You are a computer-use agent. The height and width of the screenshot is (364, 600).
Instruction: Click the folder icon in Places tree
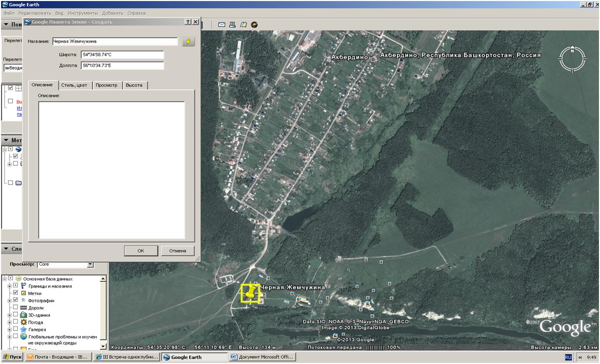tap(18, 183)
